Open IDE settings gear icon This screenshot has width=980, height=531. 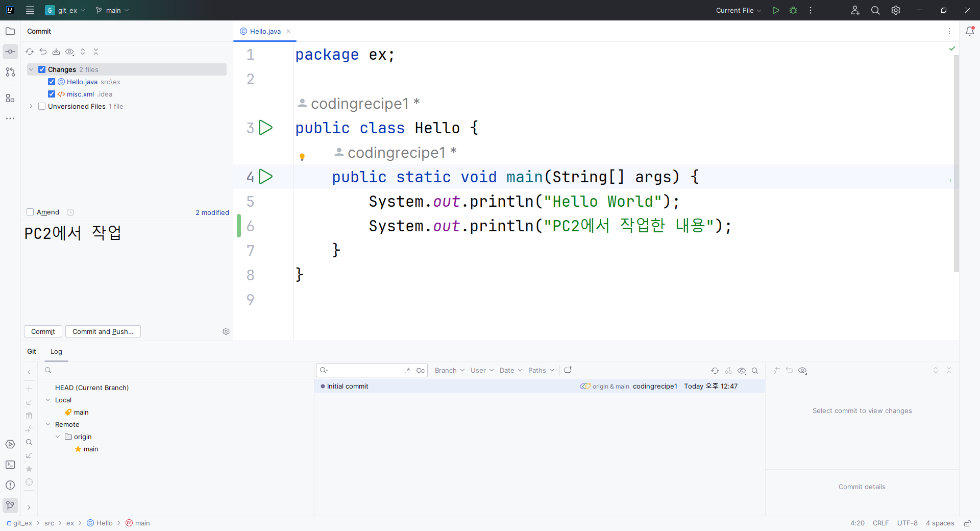[x=896, y=10]
